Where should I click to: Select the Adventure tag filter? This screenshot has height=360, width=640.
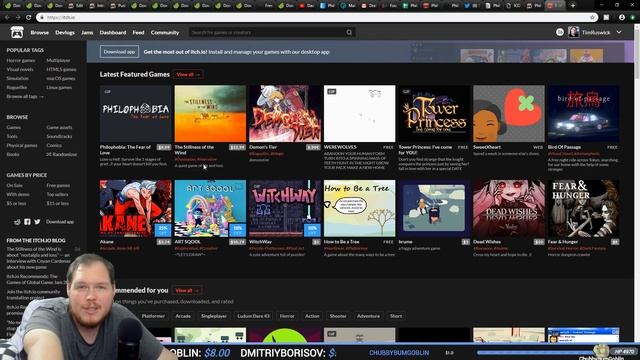(368, 316)
